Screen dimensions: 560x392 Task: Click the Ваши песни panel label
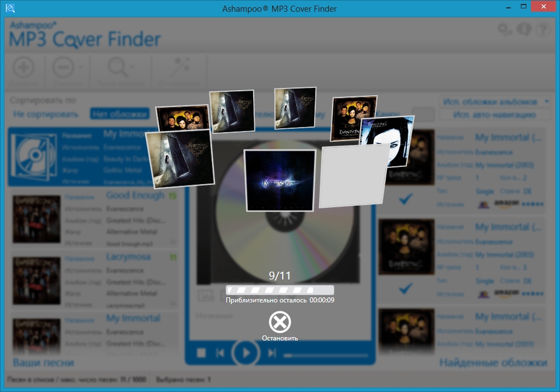coord(44,363)
